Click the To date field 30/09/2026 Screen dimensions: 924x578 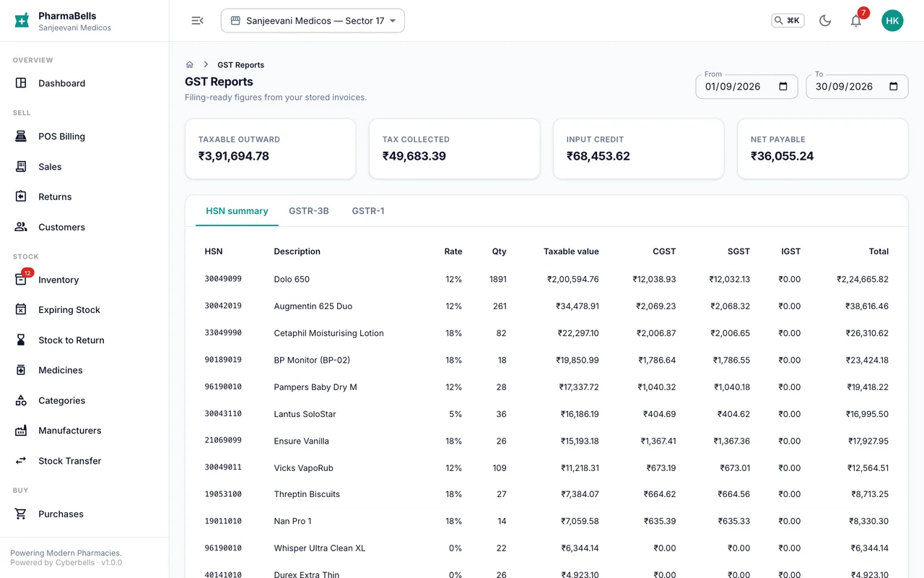pos(857,87)
